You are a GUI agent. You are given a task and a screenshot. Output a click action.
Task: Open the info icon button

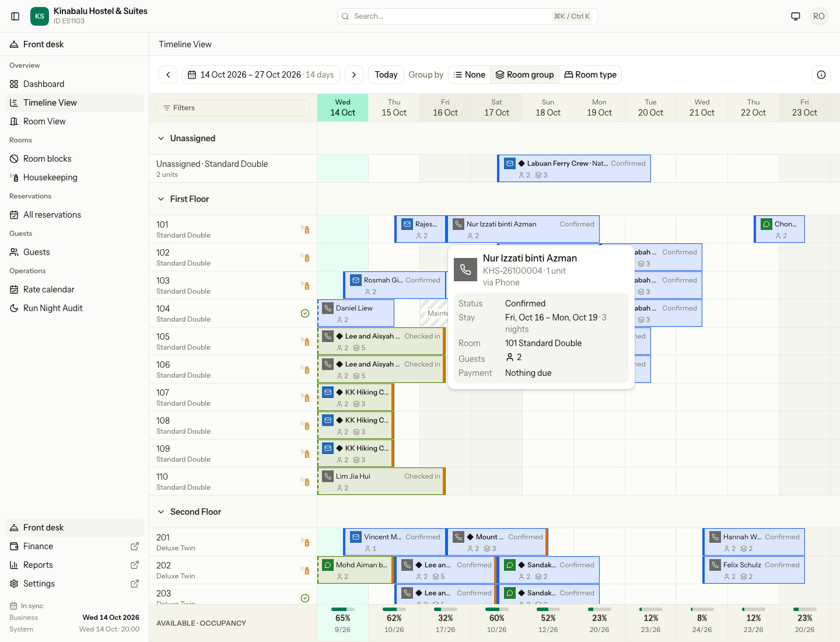[x=821, y=75]
